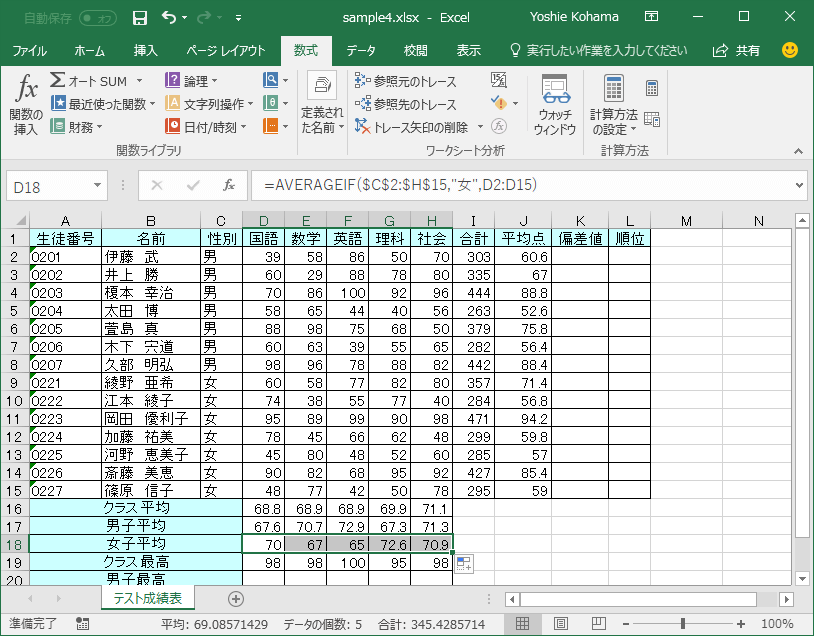Open Ribbon Display Options button
Screen dimensions: 814x636
652,17
